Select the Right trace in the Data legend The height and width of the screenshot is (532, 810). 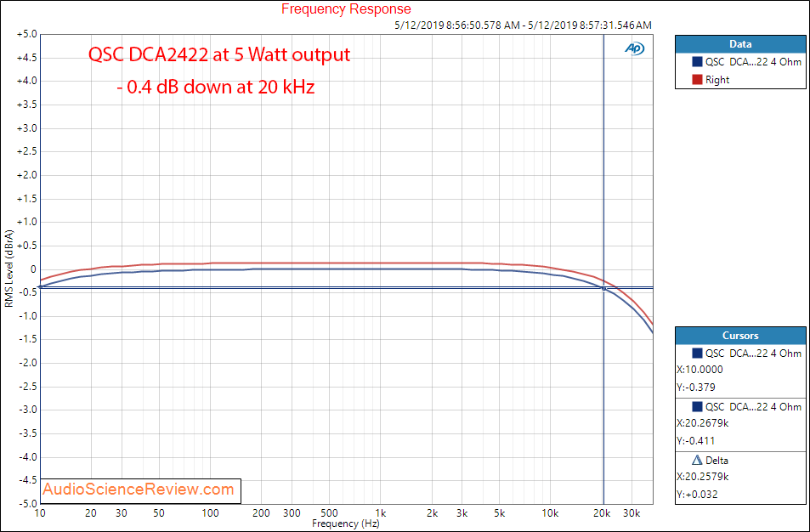click(717, 80)
